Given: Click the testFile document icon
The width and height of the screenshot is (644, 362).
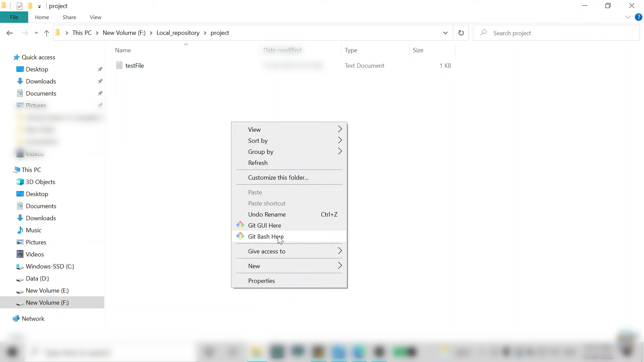Looking at the screenshot, I should click(x=119, y=65).
